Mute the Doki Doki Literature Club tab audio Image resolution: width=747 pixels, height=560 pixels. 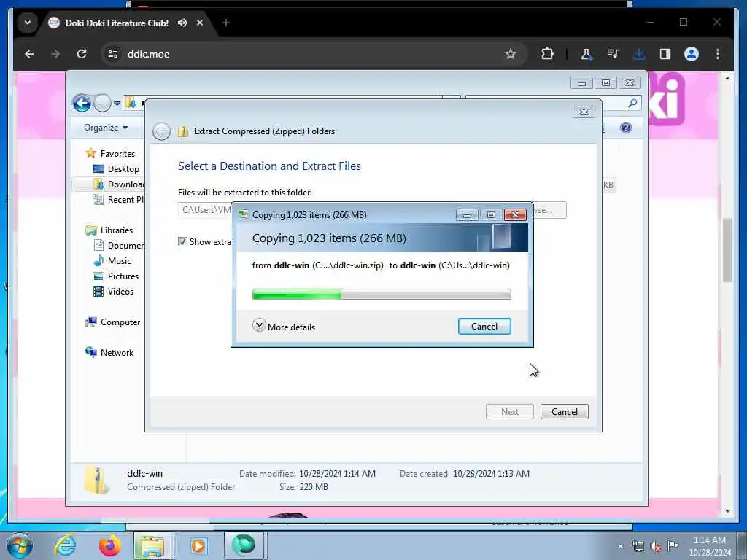pos(182,23)
